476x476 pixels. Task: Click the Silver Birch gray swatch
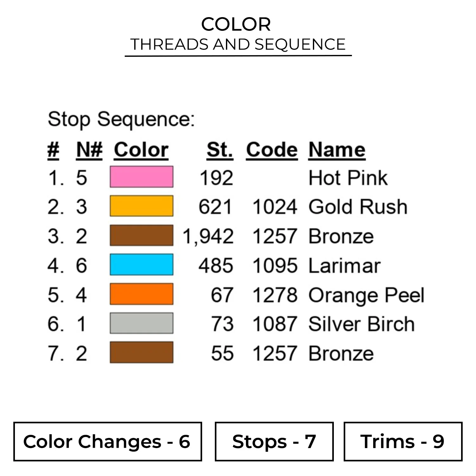(142, 323)
